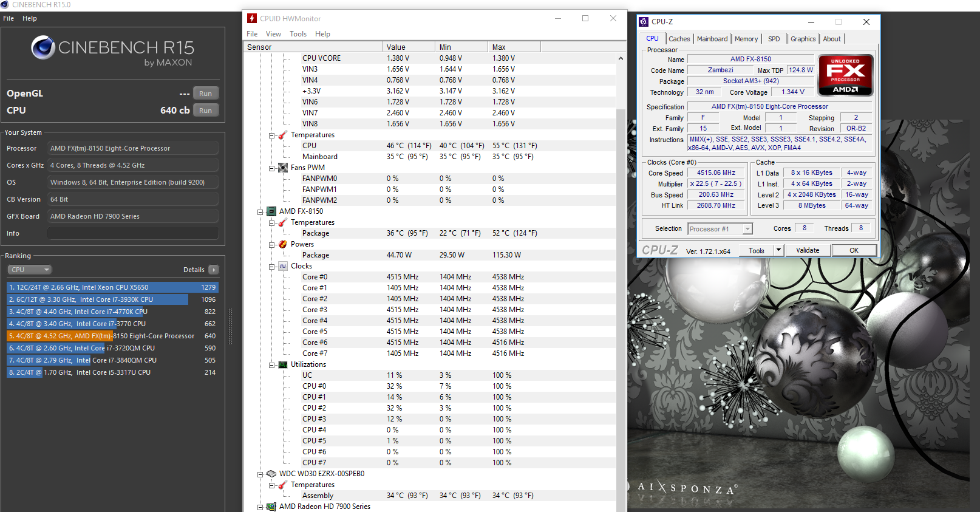Click the Sensor column header in HWMonitor
This screenshot has width=980, height=512.
(x=313, y=47)
